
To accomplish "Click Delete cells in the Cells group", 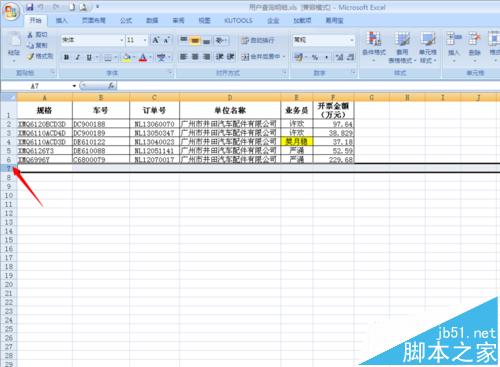I will [x=474, y=47].
